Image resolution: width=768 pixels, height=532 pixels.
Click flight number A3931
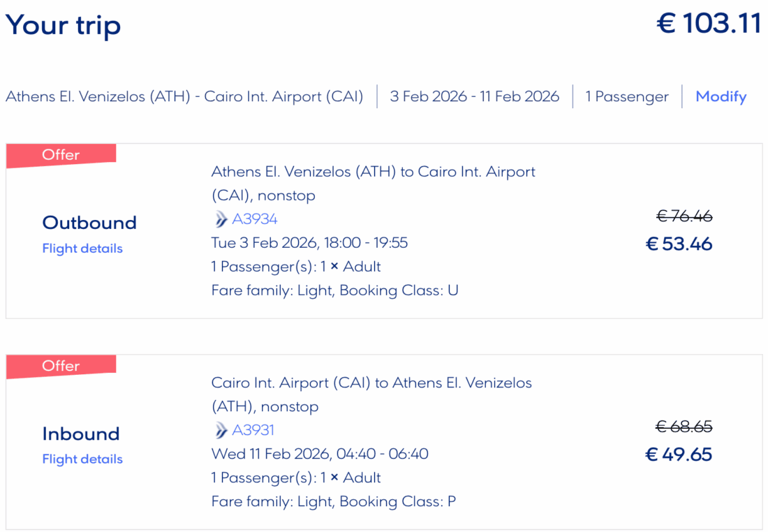tap(255, 430)
